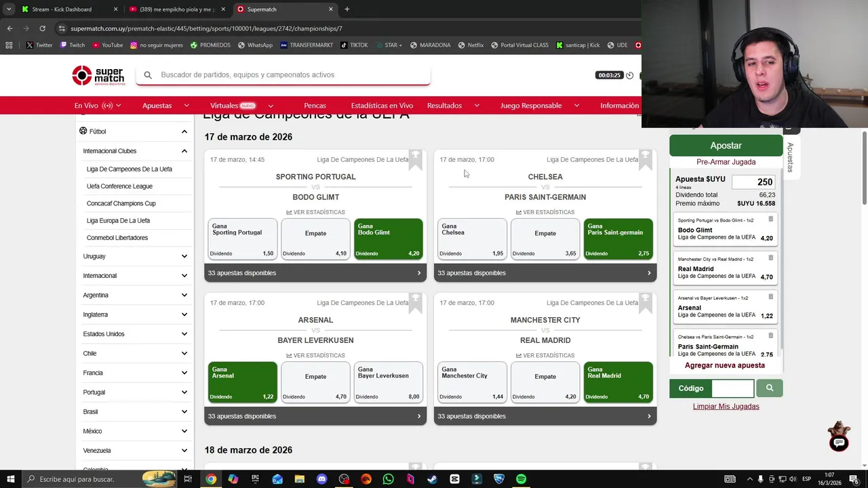The width and height of the screenshot is (868, 488).
Task: Bookmark the Chelsea vs Paris Saint-Germain match
Action: coord(646,160)
